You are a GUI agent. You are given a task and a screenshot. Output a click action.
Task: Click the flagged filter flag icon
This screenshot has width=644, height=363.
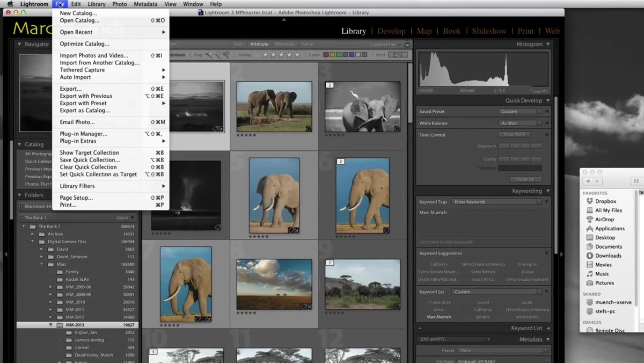(x=208, y=55)
